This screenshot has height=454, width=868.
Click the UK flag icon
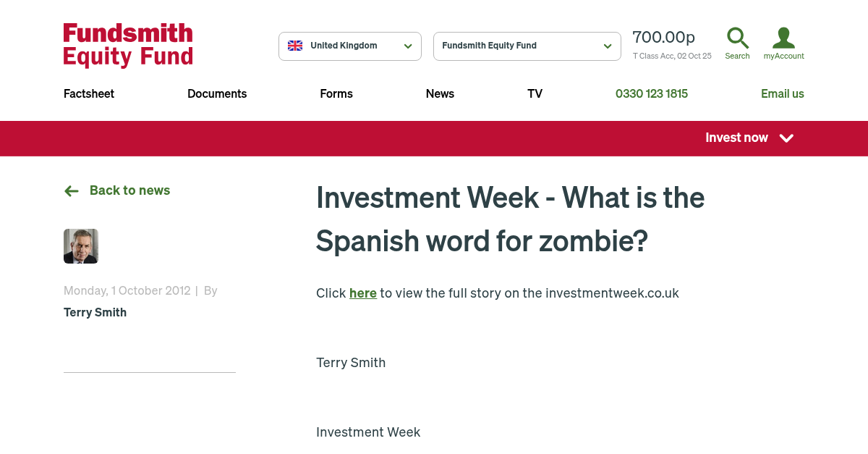pos(295,46)
